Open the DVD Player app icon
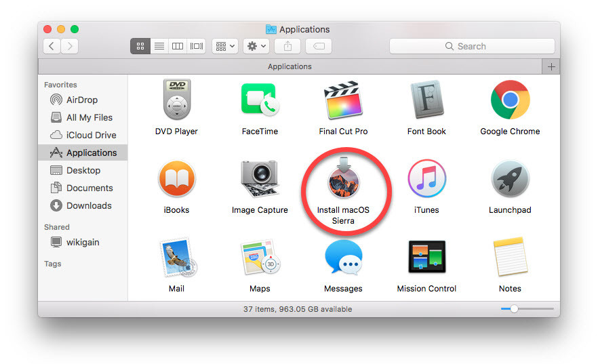This screenshot has height=364, width=598. (176, 100)
